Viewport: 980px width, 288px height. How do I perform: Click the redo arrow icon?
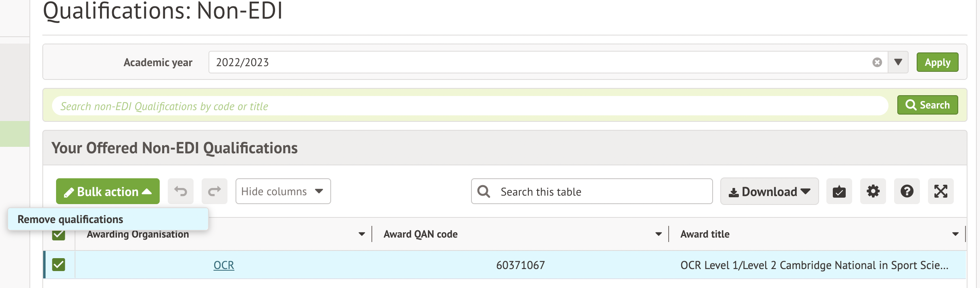215,191
